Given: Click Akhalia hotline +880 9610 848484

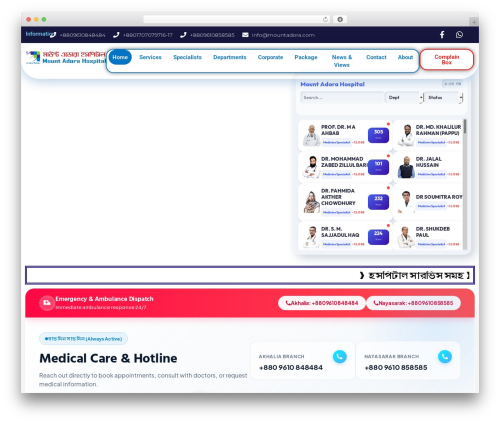Looking at the screenshot, I should (x=291, y=368).
